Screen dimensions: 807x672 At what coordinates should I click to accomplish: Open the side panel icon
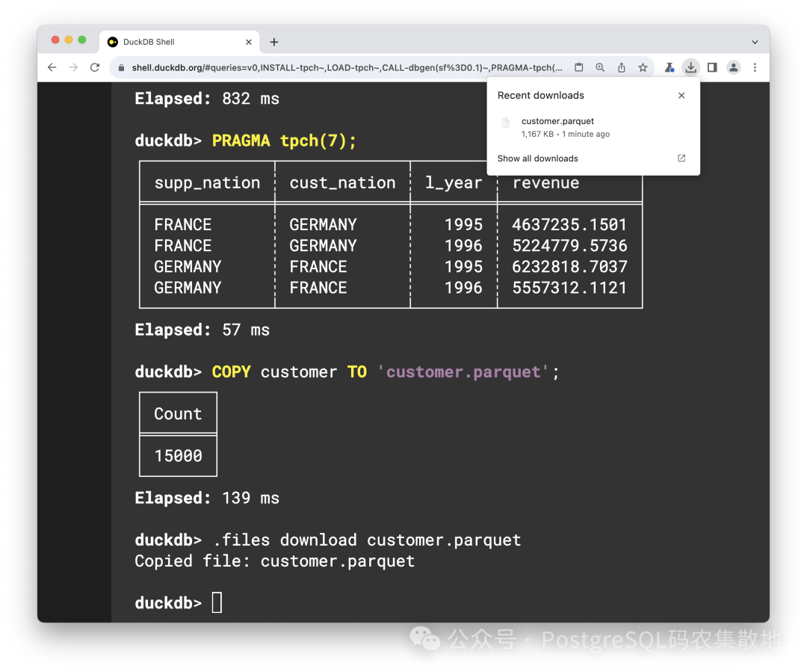(711, 67)
